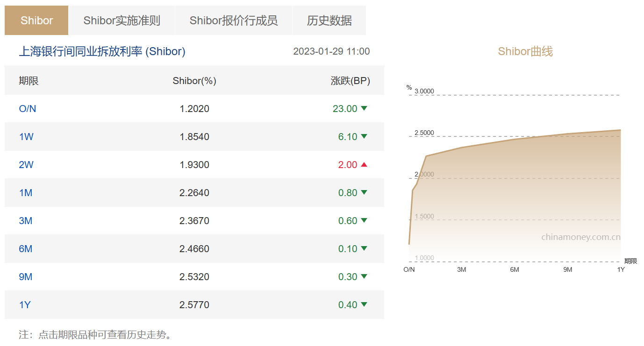Viewport: 644px width, 346px height.
Task: Click the 1W term link
Action: (x=26, y=137)
